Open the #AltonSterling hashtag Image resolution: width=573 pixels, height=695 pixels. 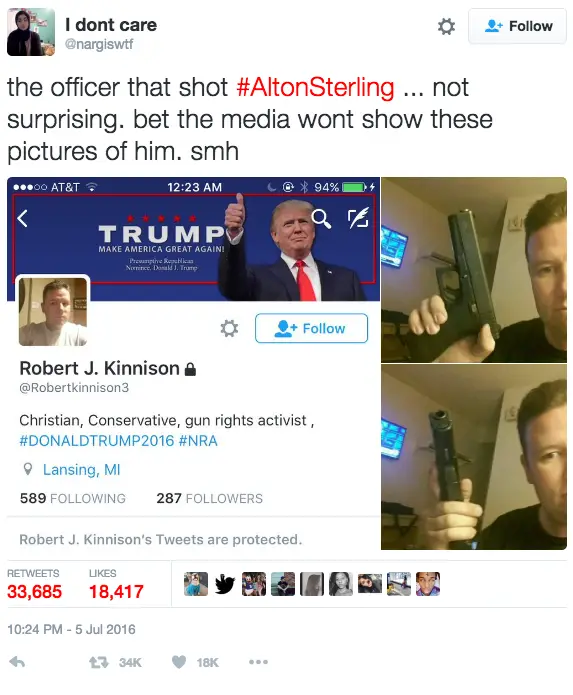[x=315, y=87]
